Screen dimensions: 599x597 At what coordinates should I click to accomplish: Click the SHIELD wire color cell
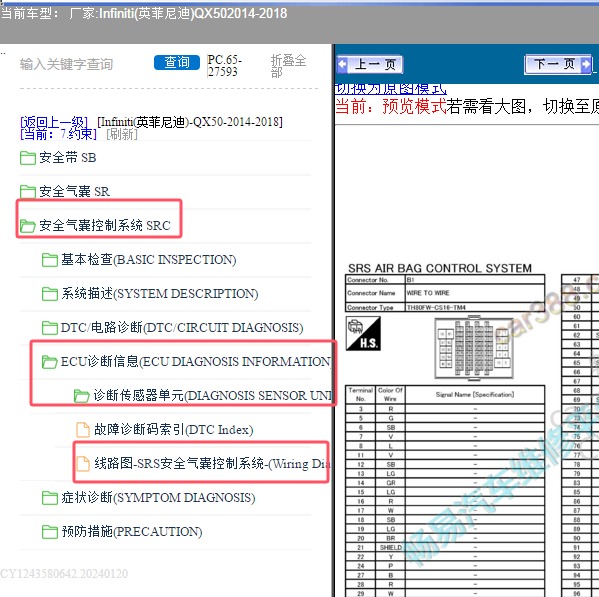click(390, 547)
